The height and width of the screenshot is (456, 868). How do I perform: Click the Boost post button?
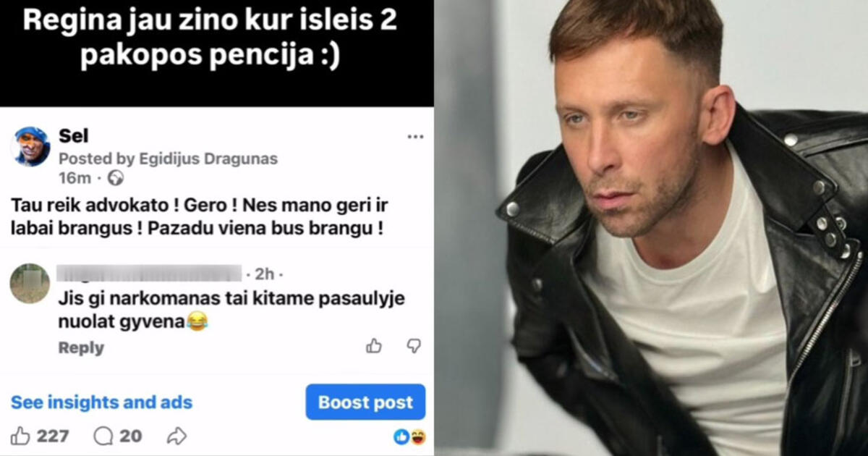[x=365, y=402]
